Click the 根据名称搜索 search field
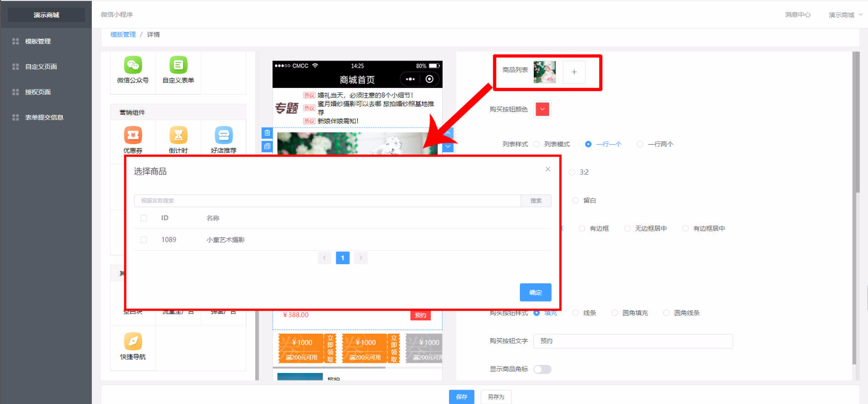The image size is (868, 404). coord(327,201)
